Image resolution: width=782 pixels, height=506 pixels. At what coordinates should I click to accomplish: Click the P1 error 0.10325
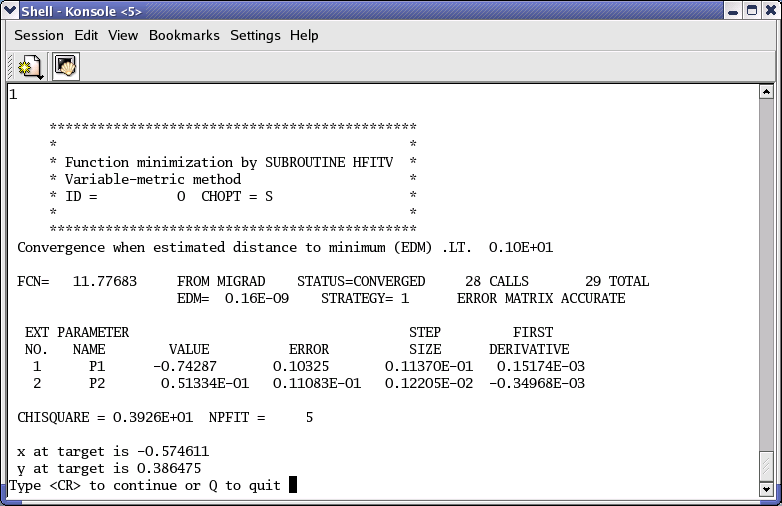[x=301, y=366]
